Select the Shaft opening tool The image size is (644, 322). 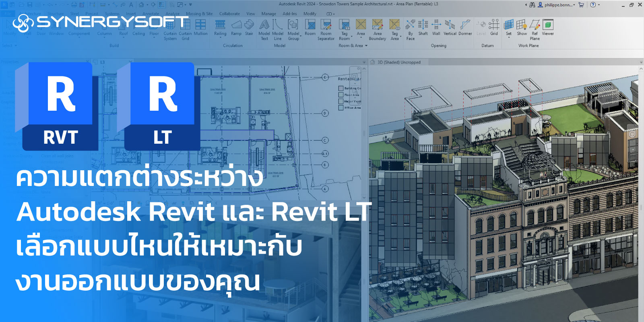pos(423,27)
